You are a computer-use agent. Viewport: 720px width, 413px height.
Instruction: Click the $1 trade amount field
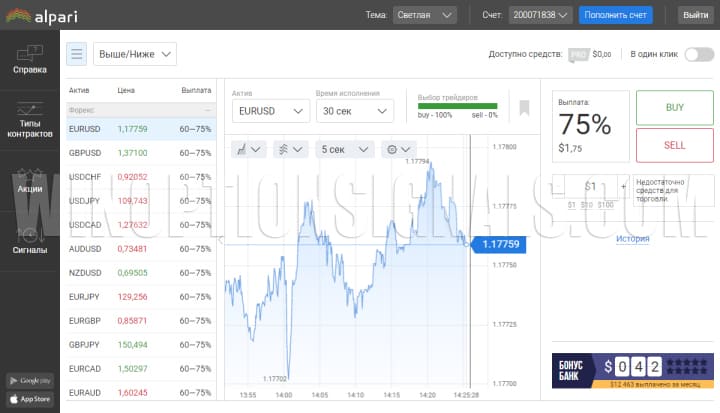click(590, 186)
